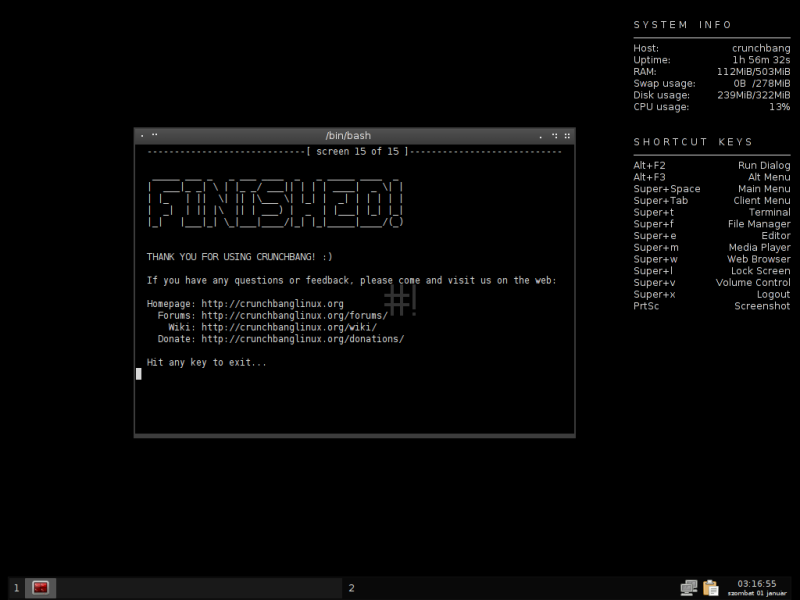This screenshot has width=800, height=600.
Task: Open the Donate link in the terminal
Action: tap(303, 339)
